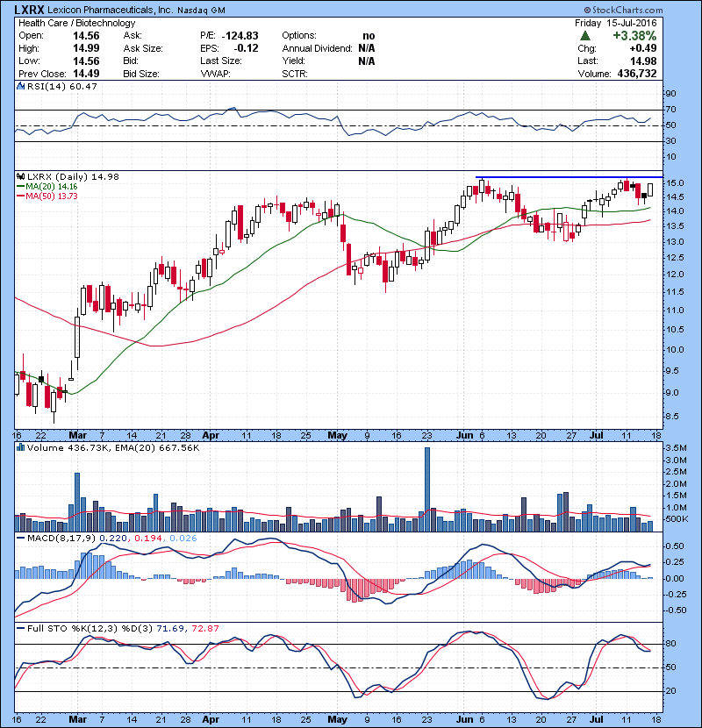The image size is (702, 728).
Task: Click the 8.5 label on price axis
Action: click(672, 417)
